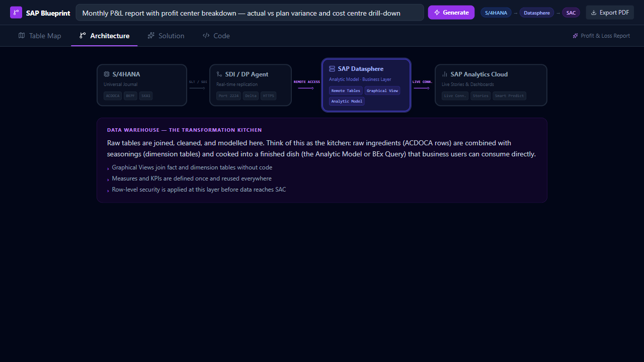Select the chart icon on SAP Analytics Cloud card
Screen dimensions: 644x362
click(x=445, y=74)
